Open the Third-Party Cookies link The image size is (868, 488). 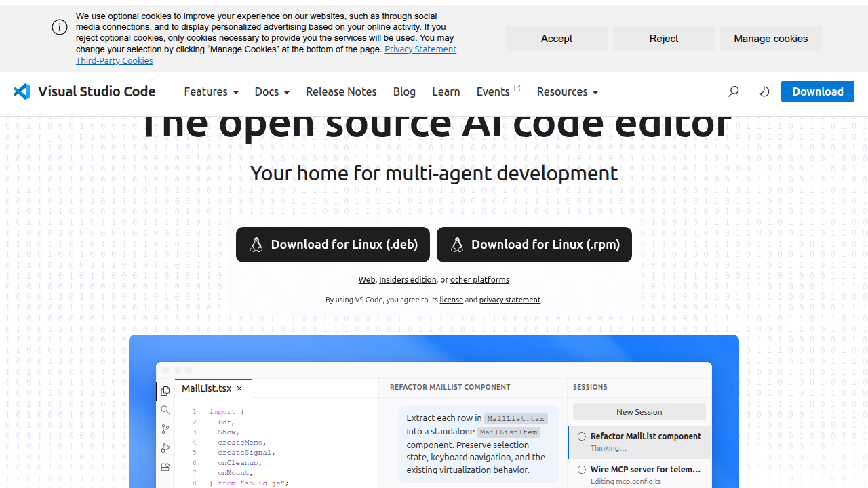[114, 61]
